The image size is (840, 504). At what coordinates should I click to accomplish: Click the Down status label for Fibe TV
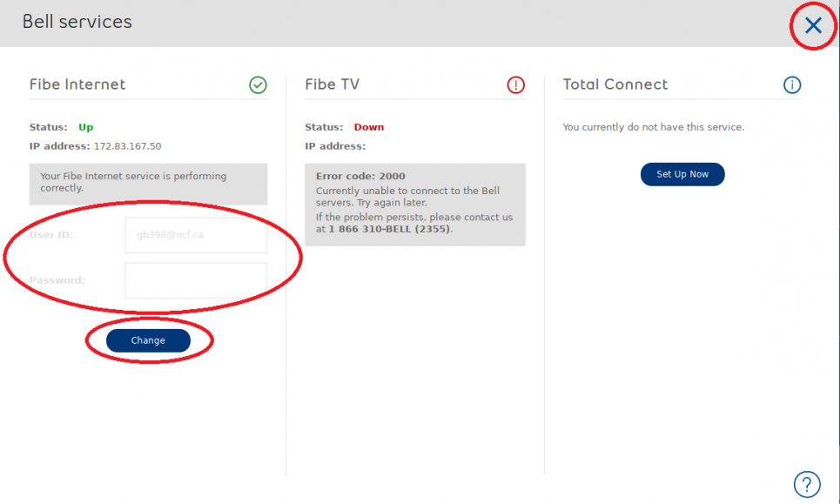(368, 126)
